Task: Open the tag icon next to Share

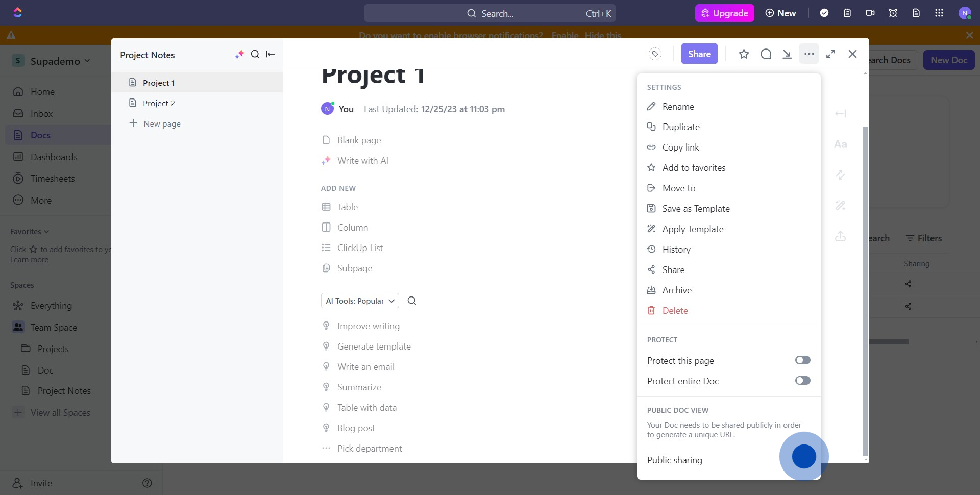Action: (655, 54)
